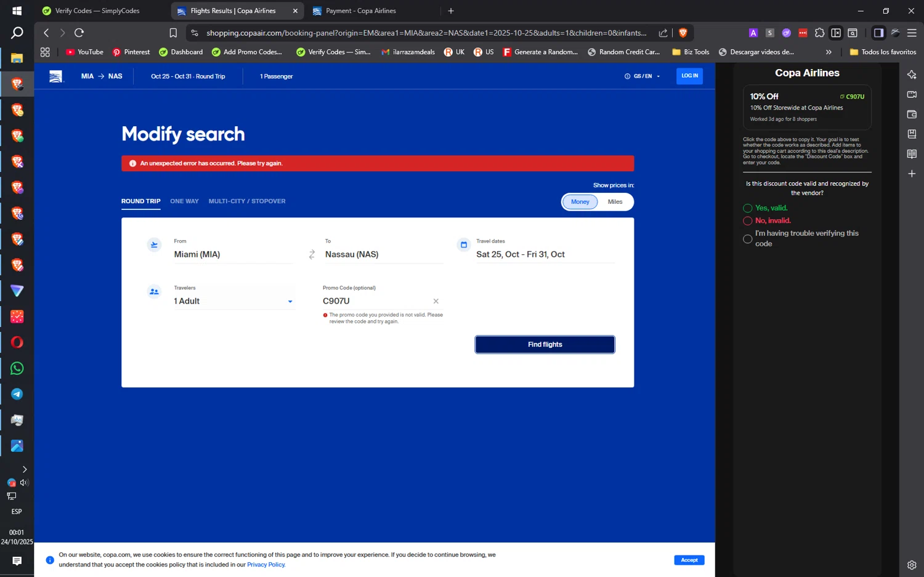
Task: Click '1 Passenger' in the header summary
Action: [276, 76]
